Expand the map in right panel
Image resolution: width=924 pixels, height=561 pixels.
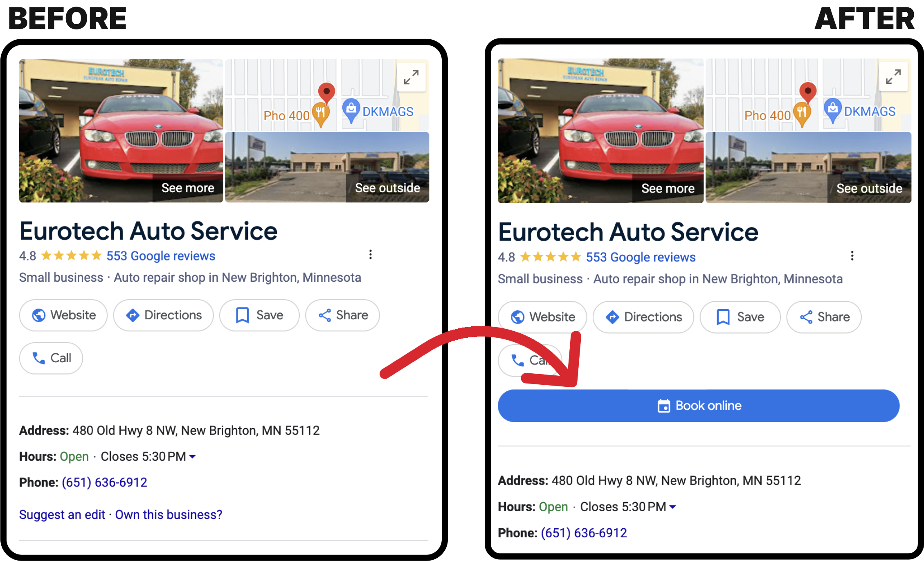click(x=893, y=76)
